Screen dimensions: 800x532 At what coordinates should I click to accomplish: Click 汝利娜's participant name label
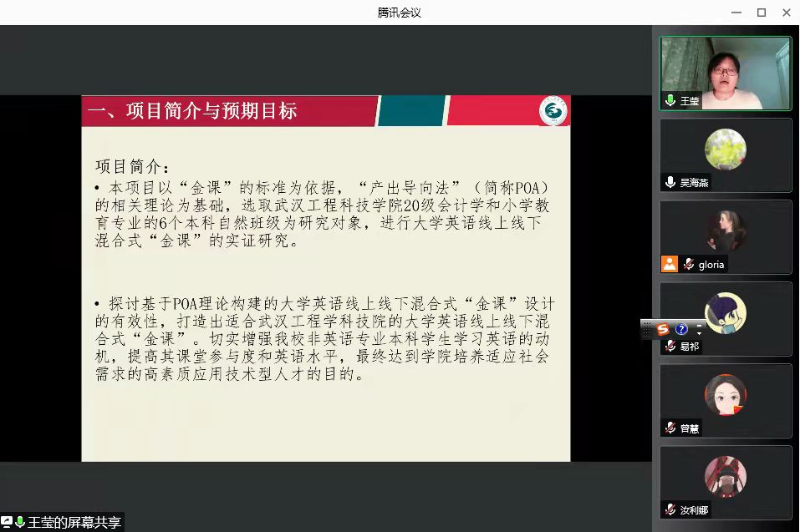click(694, 509)
